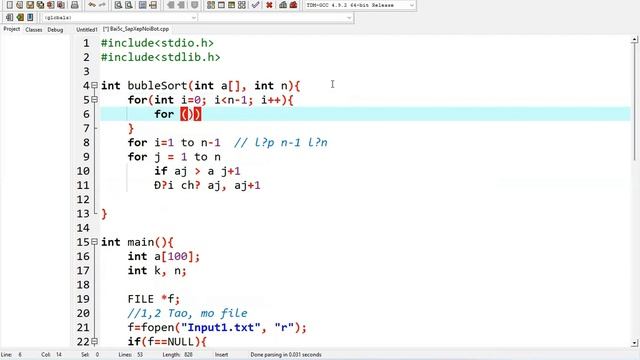Click the Save All toolbar icon
The height and width of the screenshot is (360, 640).
40,5
